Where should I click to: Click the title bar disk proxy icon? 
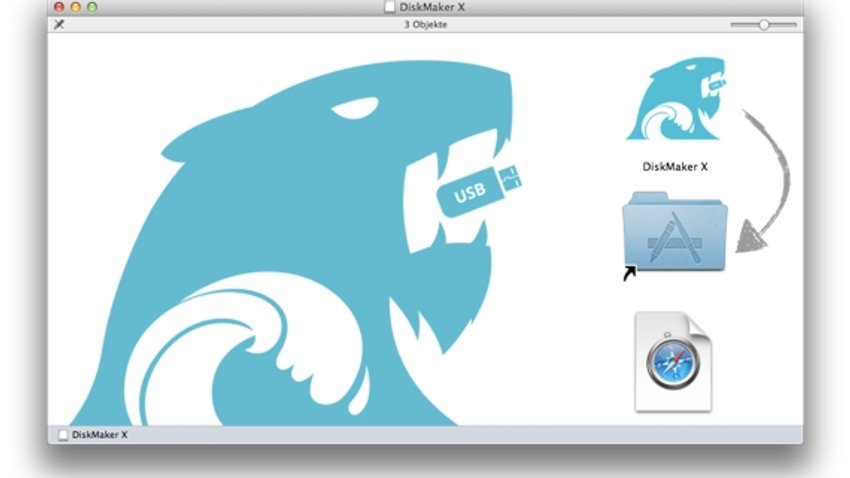pos(389,7)
